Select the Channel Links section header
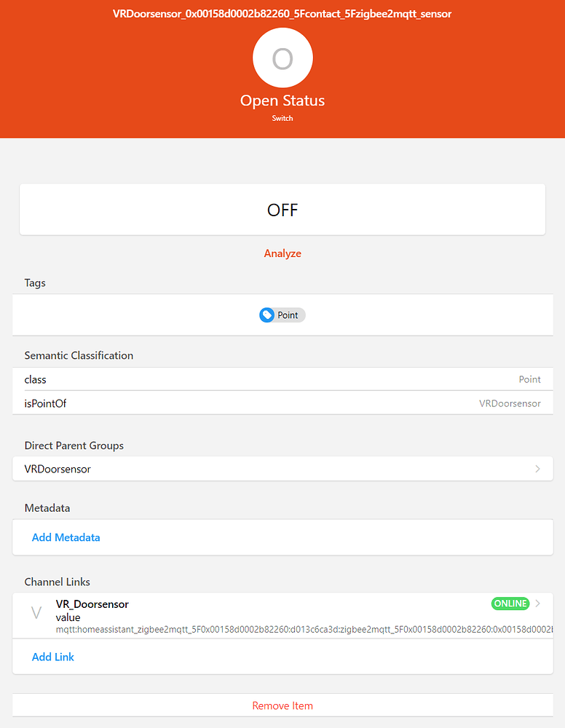This screenshot has width=565, height=728. pyautogui.click(x=57, y=582)
